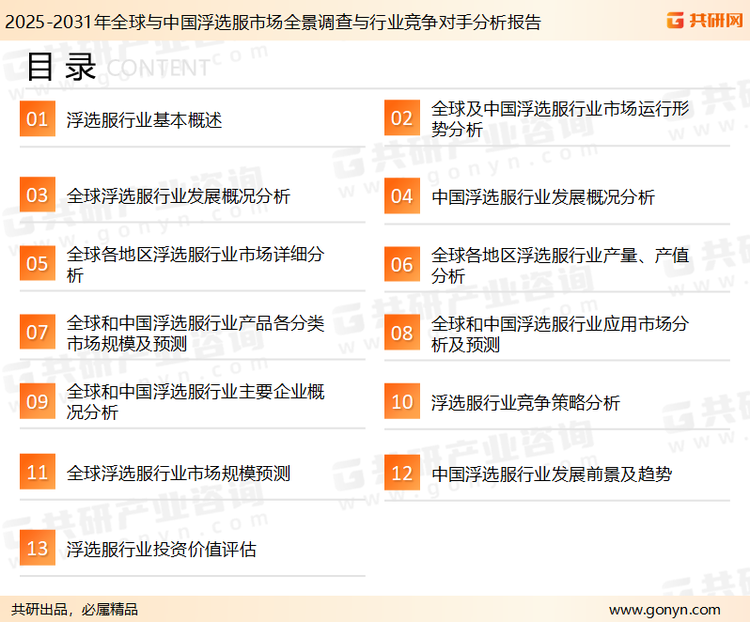Open 浮选服行业投资价值评估 chapter
Screen dimensions: 750x622
coord(161,549)
